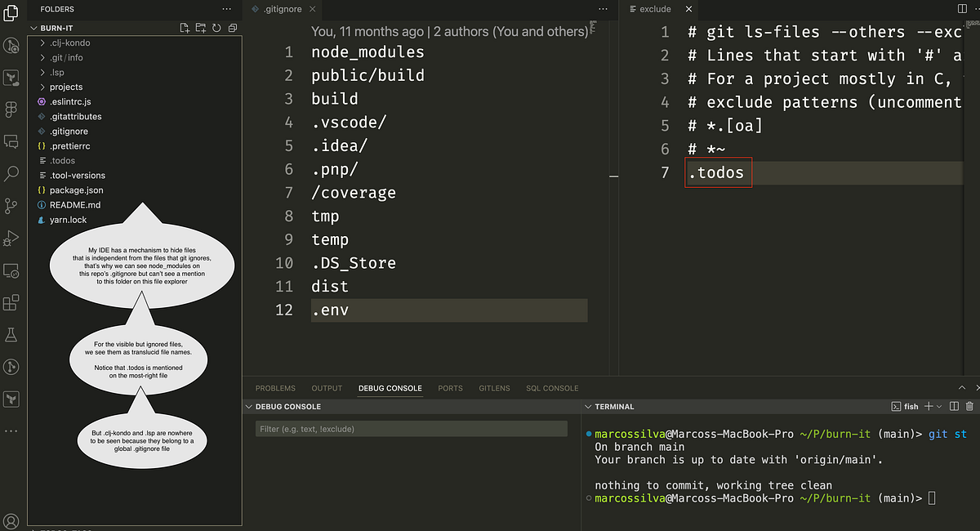Expand the .clj-kondo folder
Image resolution: width=980 pixels, height=531 pixels.
click(x=67, y=42)
